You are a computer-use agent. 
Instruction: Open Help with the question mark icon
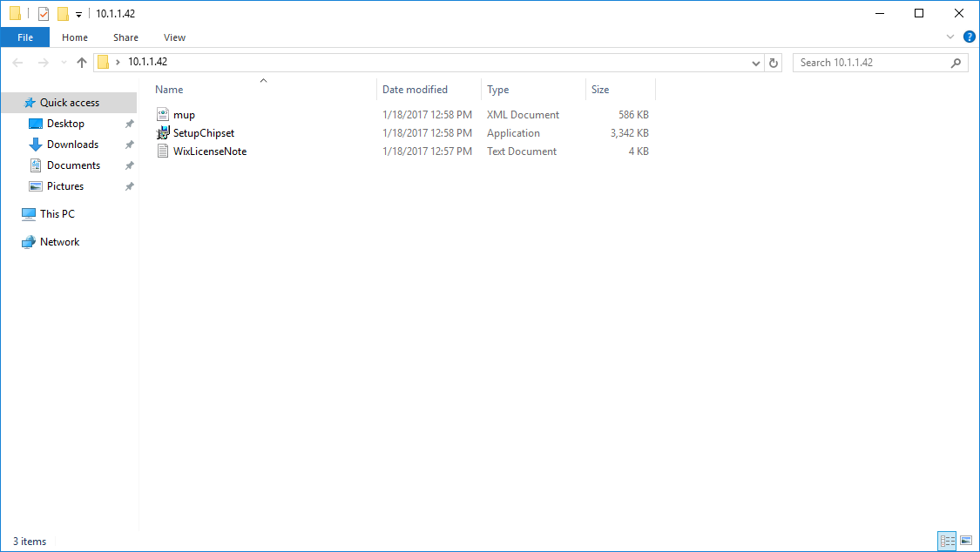pos(970,37)
